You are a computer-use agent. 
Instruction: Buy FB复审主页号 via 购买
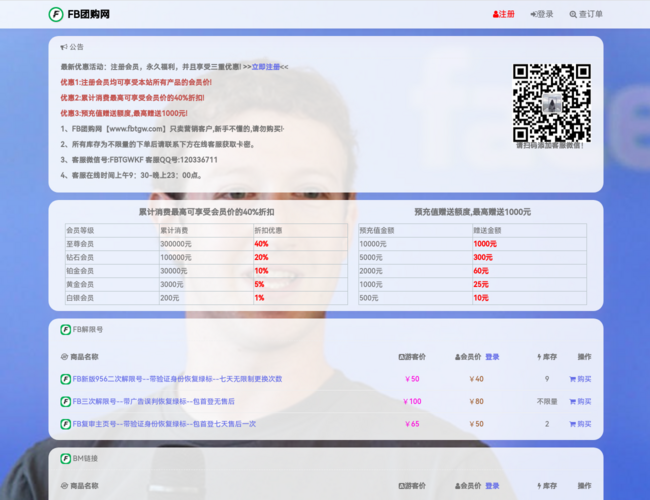pyautogui.click(x=580, y=424)
